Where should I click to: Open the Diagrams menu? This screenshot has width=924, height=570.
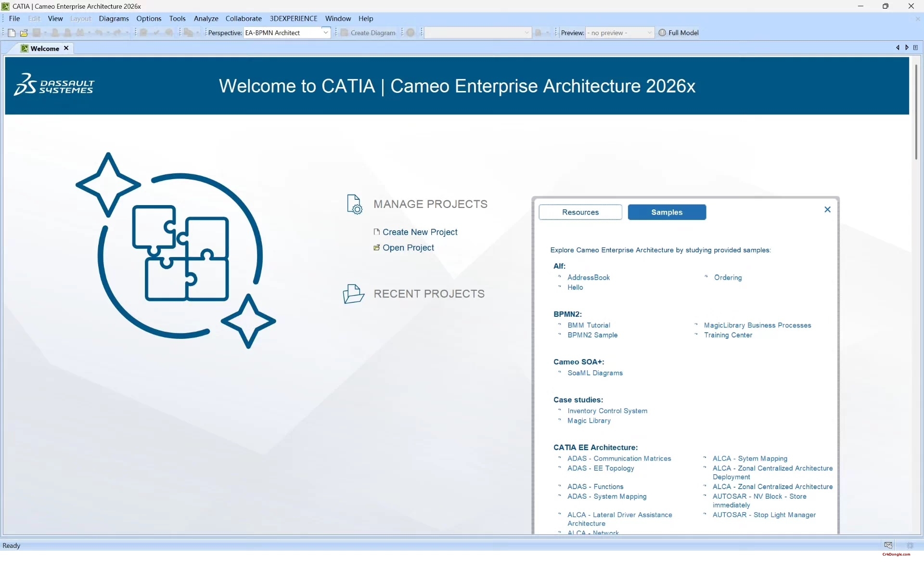click(x=114, y=18)
